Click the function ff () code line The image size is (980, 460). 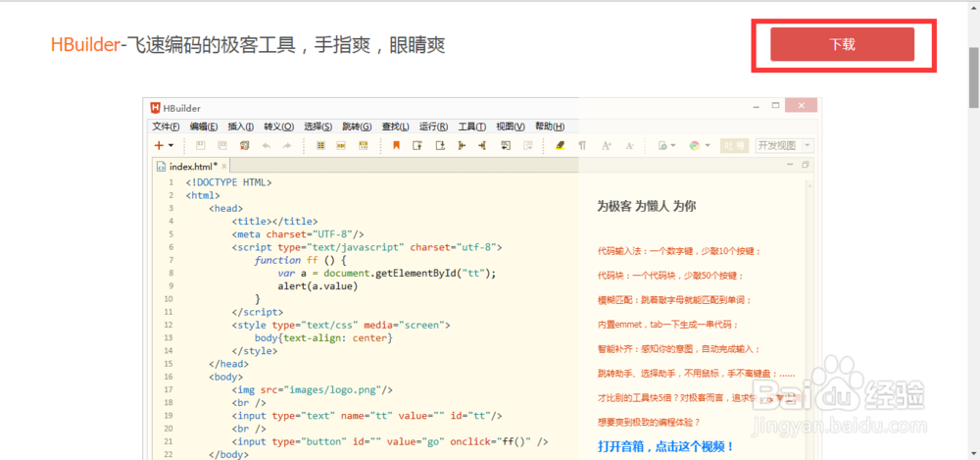[x=300, y=260]
